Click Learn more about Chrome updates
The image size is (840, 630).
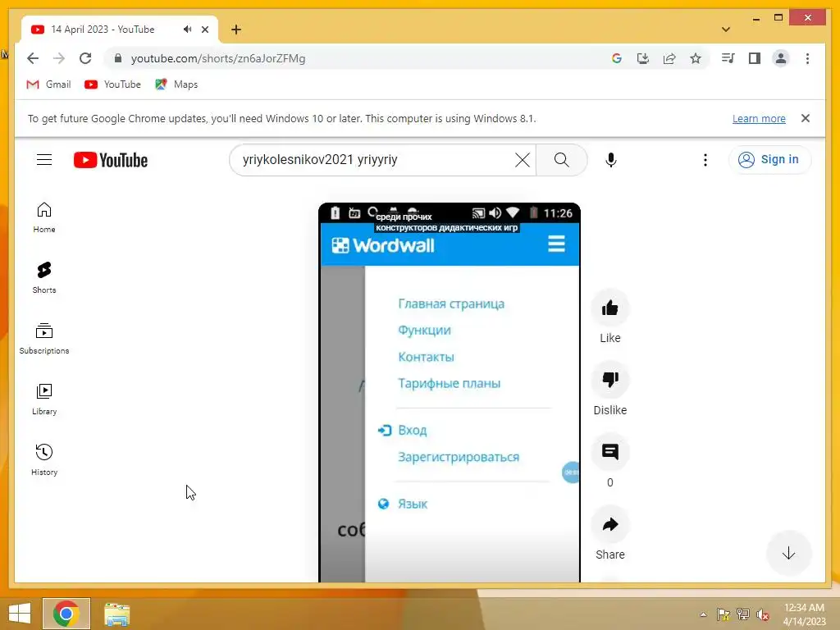[x=759, y=118]
